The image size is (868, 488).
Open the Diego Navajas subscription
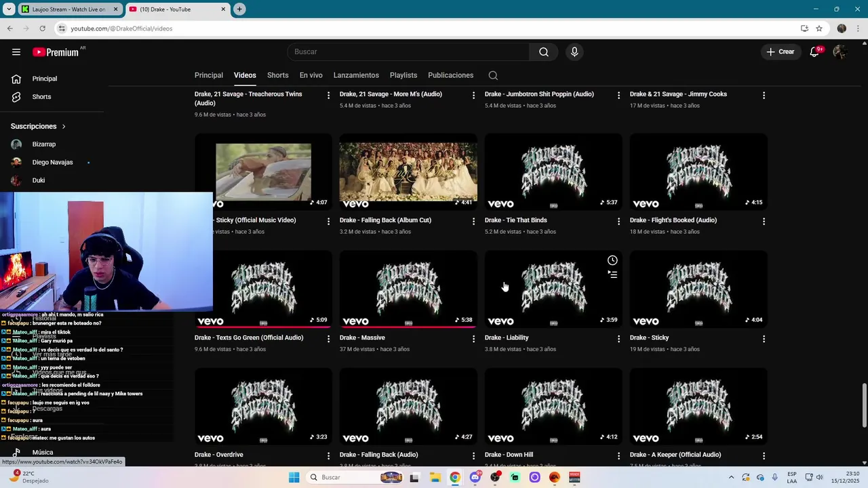tap(52, 163)
